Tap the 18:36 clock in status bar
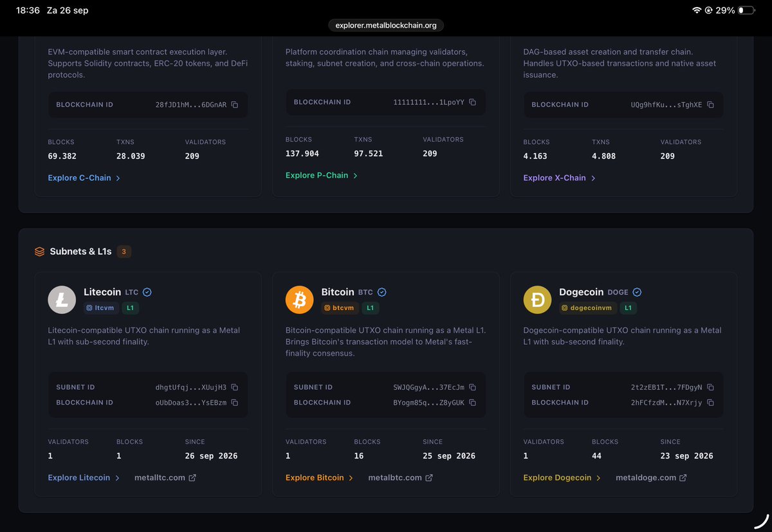Image resolution: width=772 pixels, height=532 pixels. point(28,11)
